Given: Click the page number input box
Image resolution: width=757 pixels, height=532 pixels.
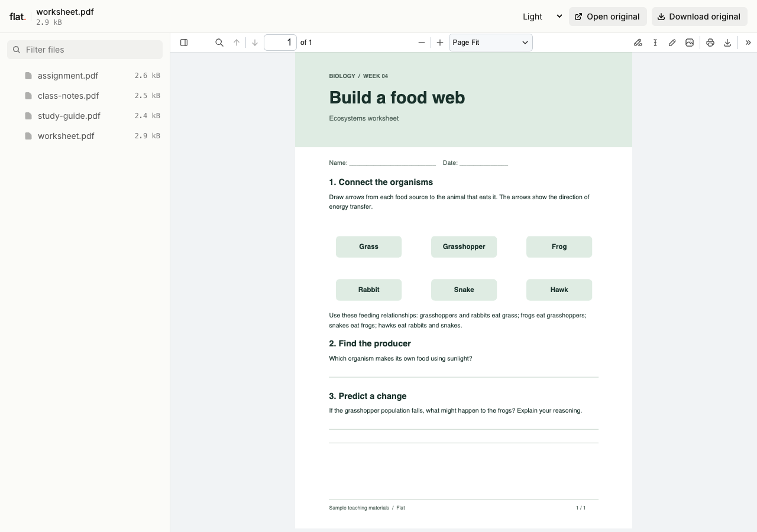Looking at the screenshot, I should 280,43.
